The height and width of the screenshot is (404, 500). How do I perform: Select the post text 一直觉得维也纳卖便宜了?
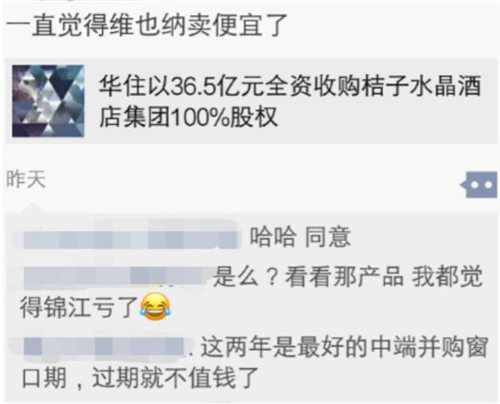coord(147,25)
